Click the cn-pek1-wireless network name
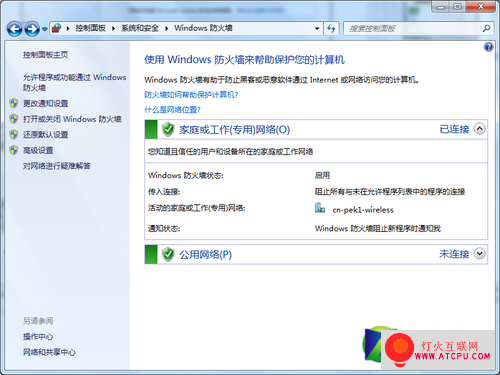 click(363, 210)
